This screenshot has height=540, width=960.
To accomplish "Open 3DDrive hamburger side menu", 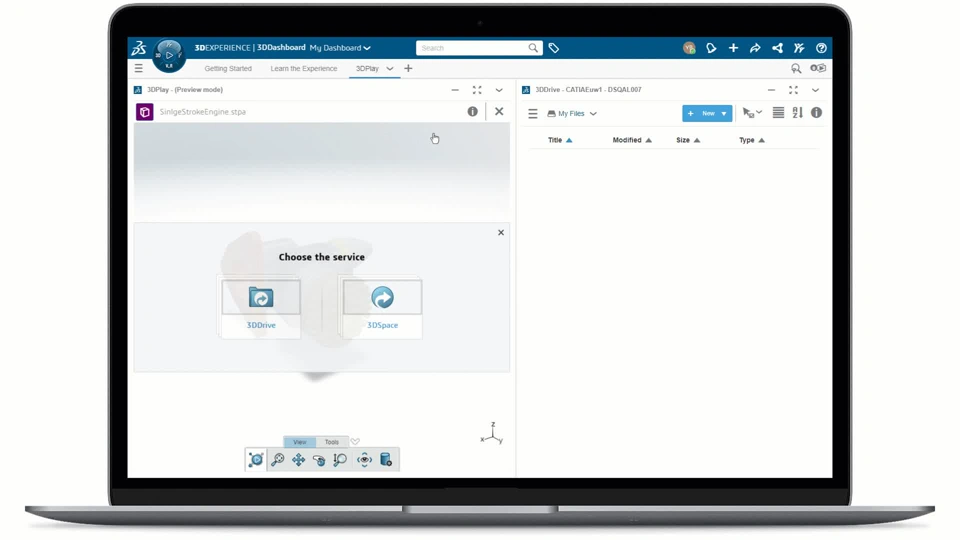I will point(533,113).
